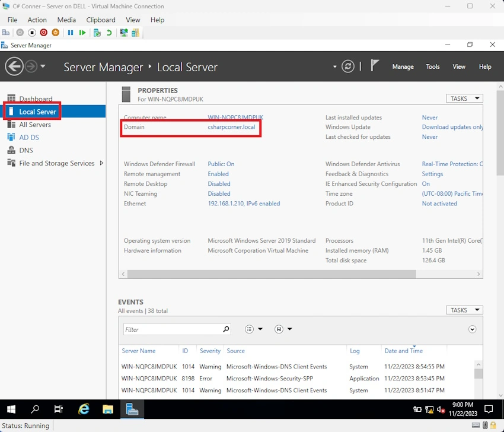Click the Events filter search magnifier icon
The image size is (504, 432).
coord(226,329)
